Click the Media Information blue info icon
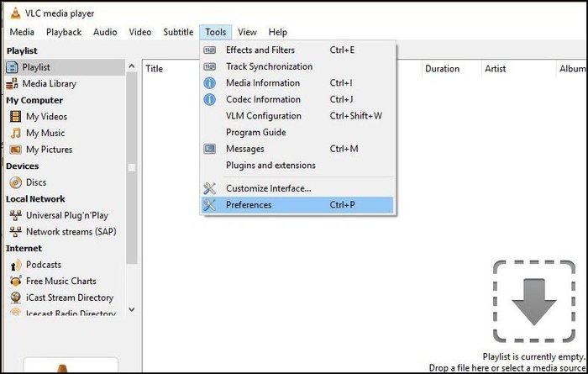This screenshot has width=588, height=374. [x=209, y=83]
